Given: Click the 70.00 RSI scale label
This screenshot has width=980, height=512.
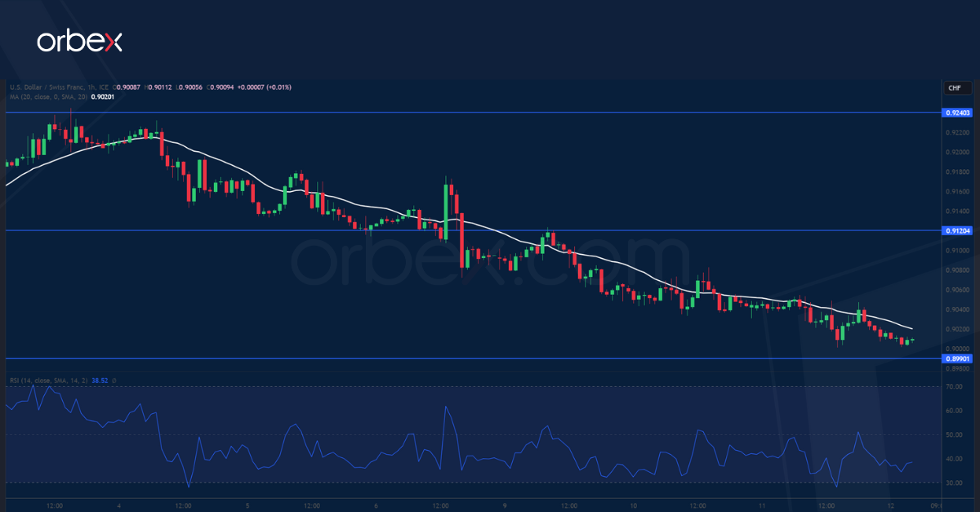Looking at the screenshot, I should [952, 387].
